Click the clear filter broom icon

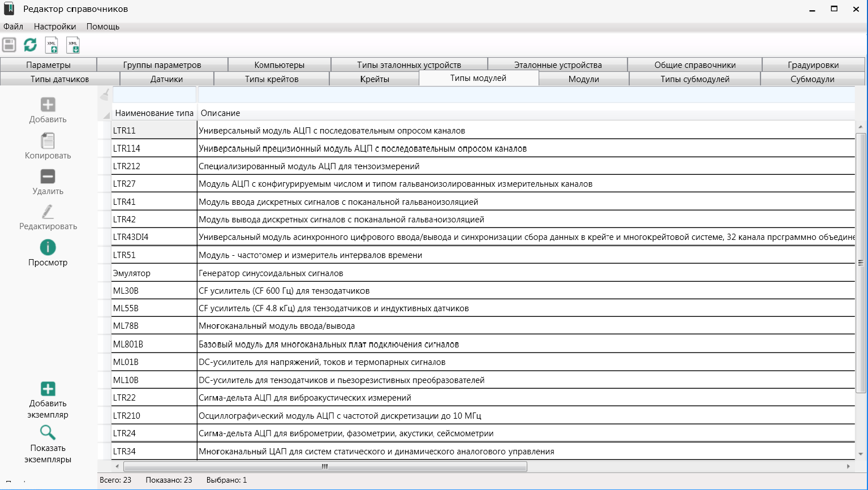click(x=105, y=95)
